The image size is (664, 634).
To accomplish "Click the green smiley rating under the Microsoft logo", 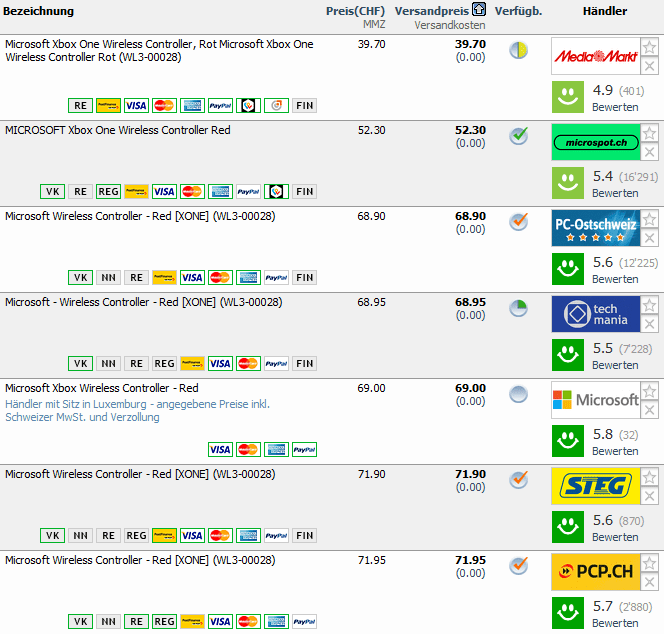I will (x=568, y=441).
